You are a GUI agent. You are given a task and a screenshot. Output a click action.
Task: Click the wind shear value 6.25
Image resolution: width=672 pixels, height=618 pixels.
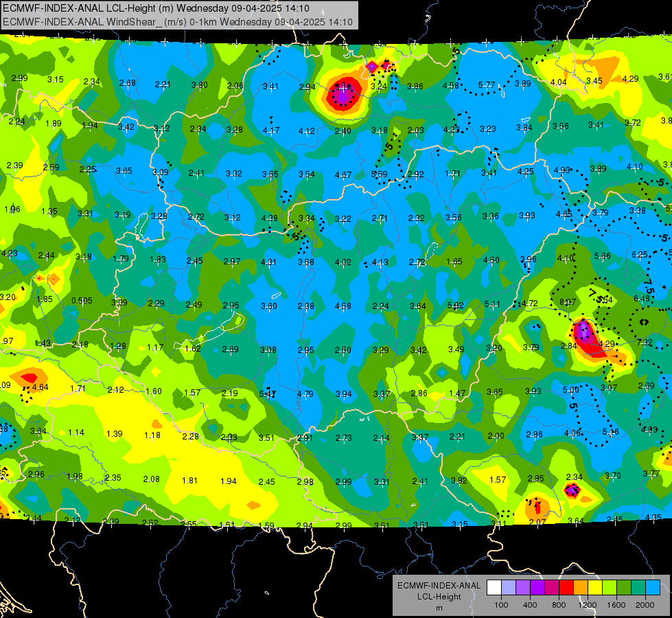[x=640, y=254]
